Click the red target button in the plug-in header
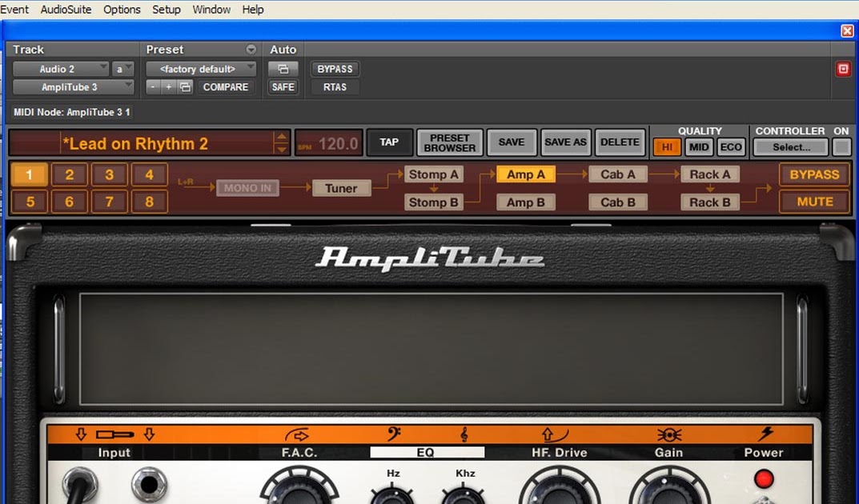This screenshot has width=859, height=504. pyautogui.click(x=843, y=69)
